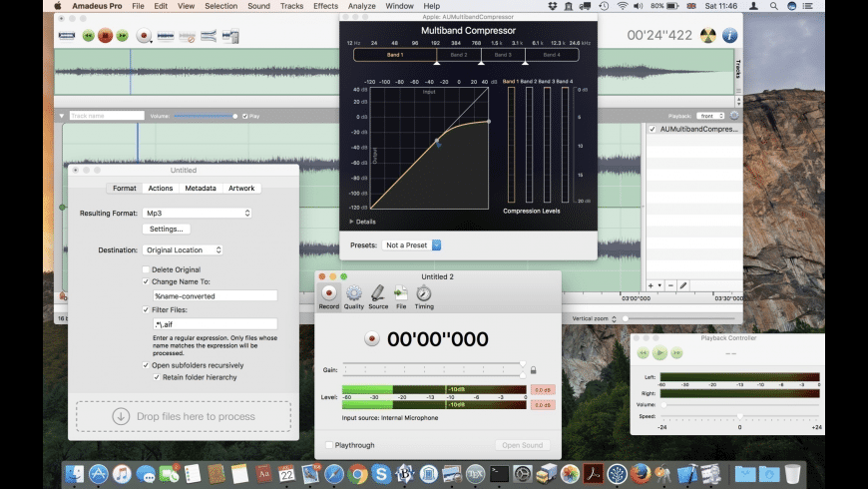Click the plus button under effects list

coord(651,285)
